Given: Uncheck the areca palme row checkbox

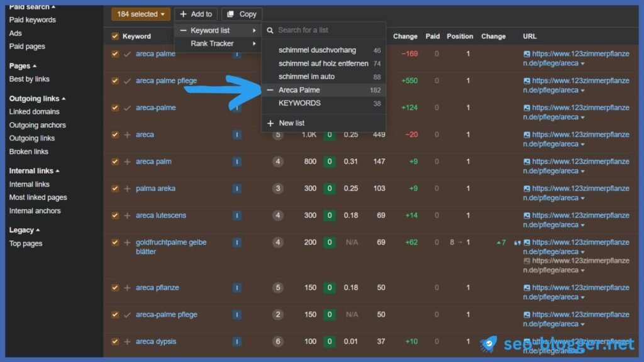Looking at the screenshot, I should pyautogui.click(x=115, y=54).
